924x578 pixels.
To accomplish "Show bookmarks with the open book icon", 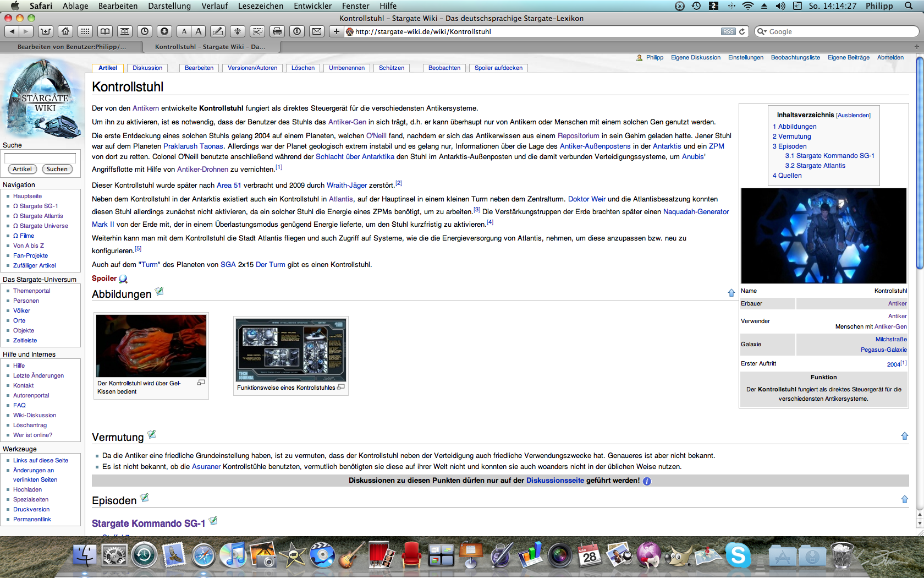I will [105, 31].
